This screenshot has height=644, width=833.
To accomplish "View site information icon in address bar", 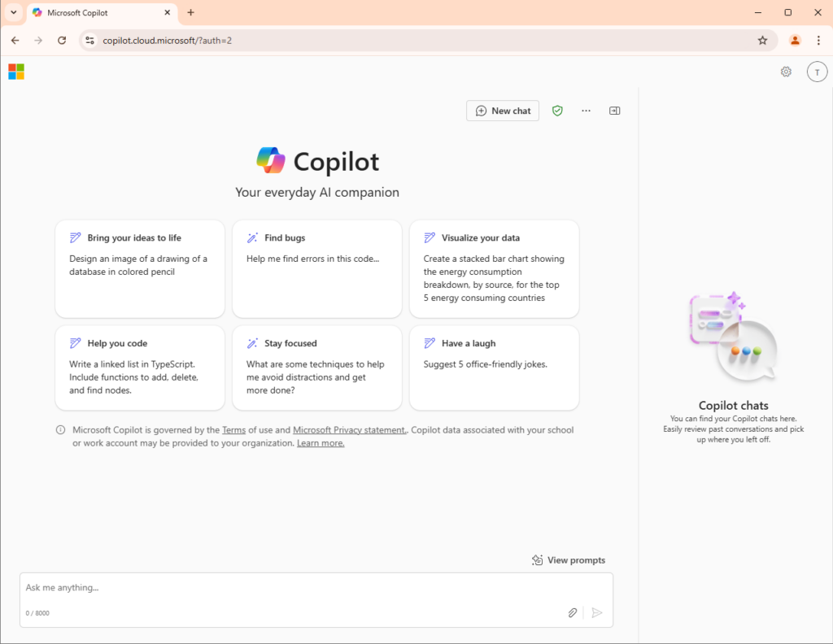I will click(x=90, y=41).
